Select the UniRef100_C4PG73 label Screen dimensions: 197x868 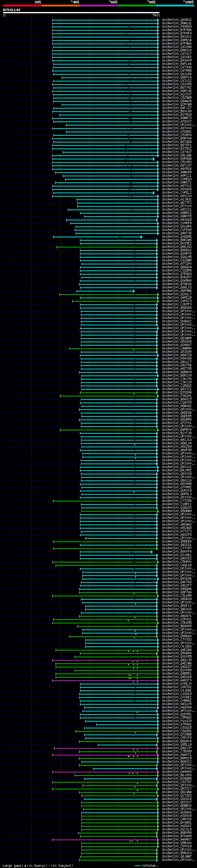tap(177, 301)
